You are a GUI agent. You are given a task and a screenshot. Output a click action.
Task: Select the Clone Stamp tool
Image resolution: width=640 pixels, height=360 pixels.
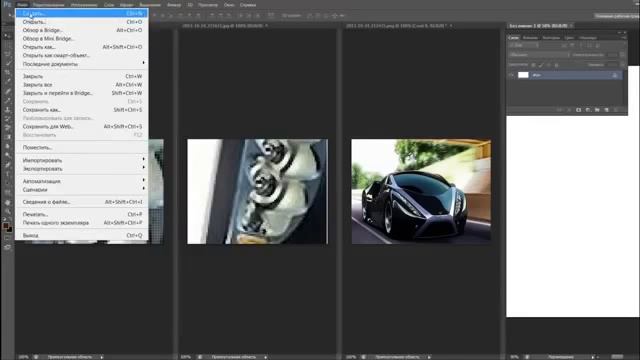(7, 109)
